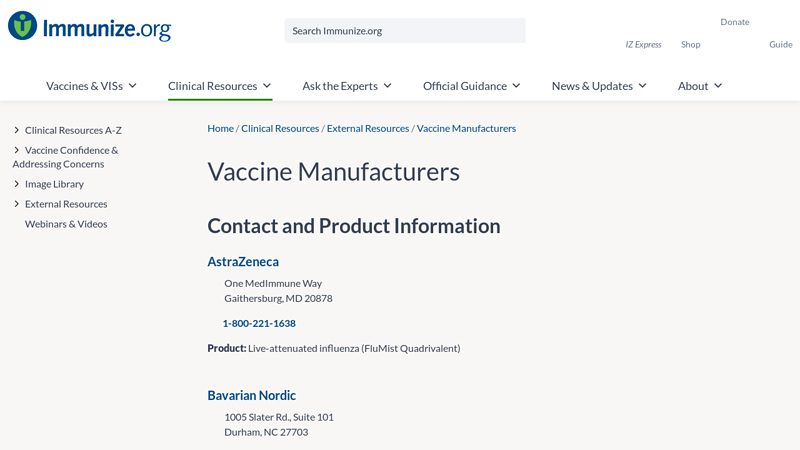Open the News & Updates menu

coord(592,86)
